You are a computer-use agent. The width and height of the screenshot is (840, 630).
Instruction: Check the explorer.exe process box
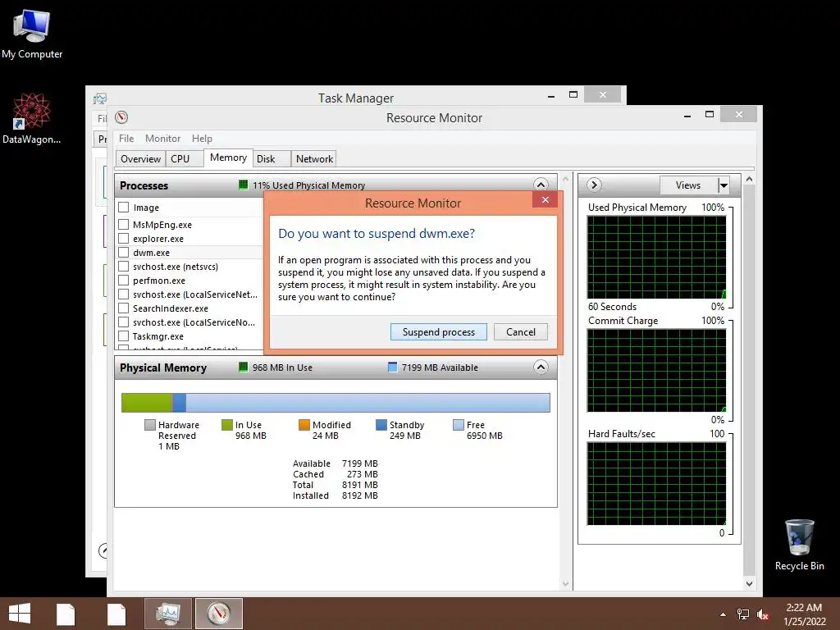click(124, 239)
